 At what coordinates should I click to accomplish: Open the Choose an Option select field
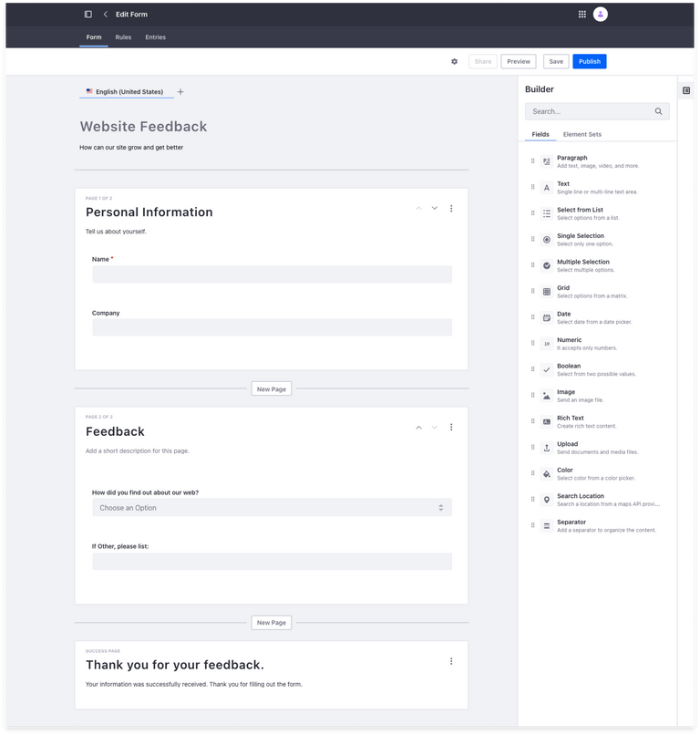click(272, 506)
